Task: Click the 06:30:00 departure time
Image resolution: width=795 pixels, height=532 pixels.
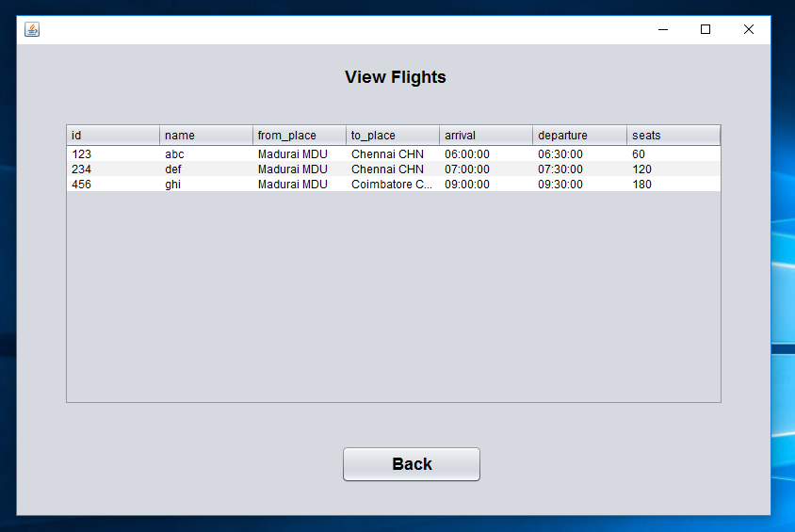Action: [x=580, y=154]
